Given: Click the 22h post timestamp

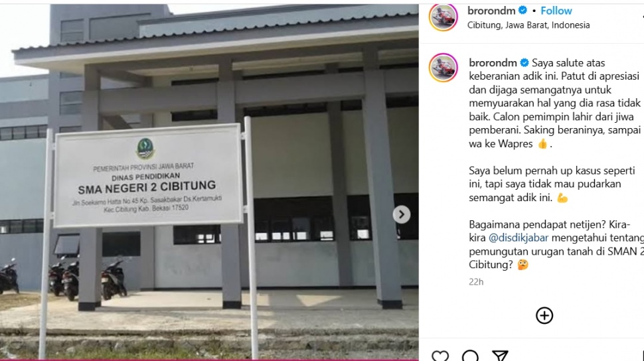Looking at the screenshot, I should [476, 282].
